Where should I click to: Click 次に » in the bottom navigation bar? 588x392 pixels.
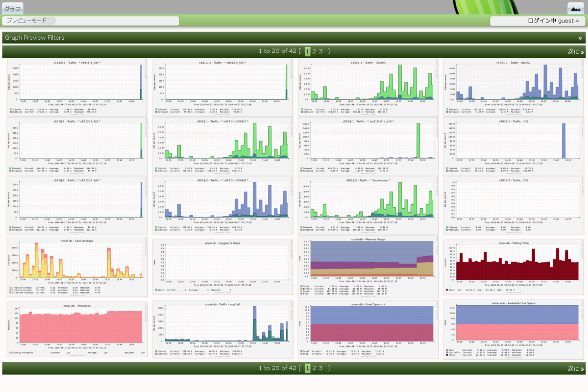tap(576, 368)
